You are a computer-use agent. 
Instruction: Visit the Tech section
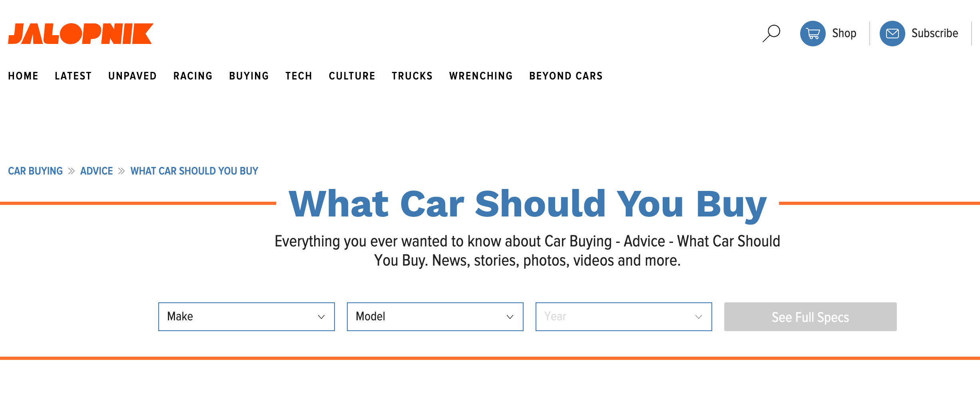[299, 76]
